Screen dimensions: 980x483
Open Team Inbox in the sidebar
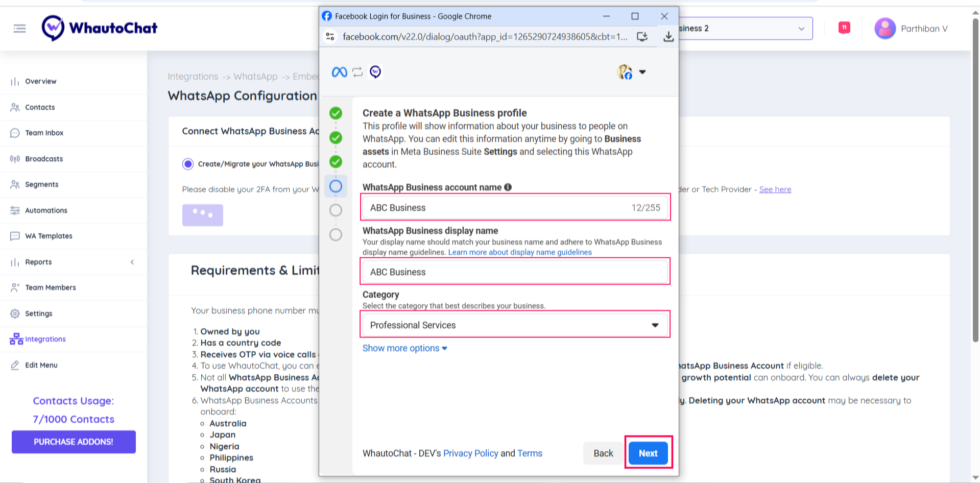[44, 133]
